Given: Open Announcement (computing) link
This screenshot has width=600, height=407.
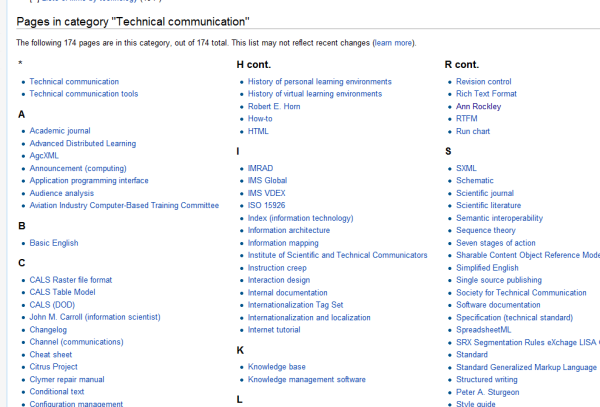Looking at the screenshot, I should point(78,168).
